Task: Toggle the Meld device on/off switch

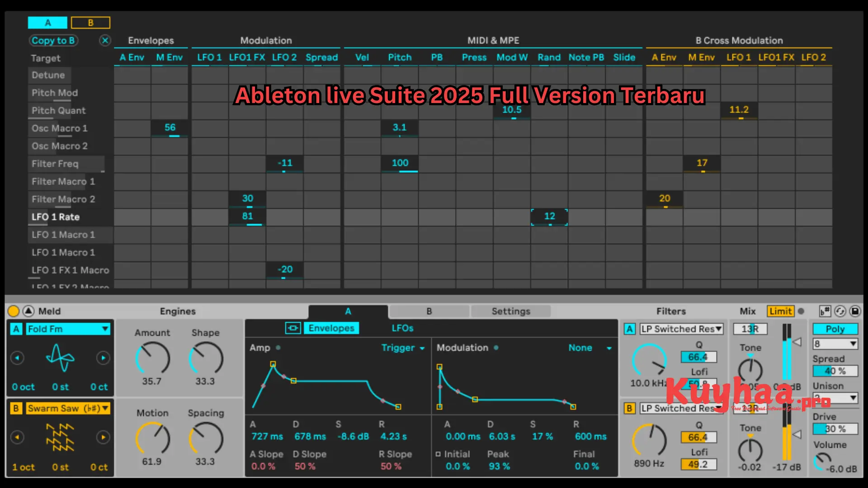Action: 13,311
